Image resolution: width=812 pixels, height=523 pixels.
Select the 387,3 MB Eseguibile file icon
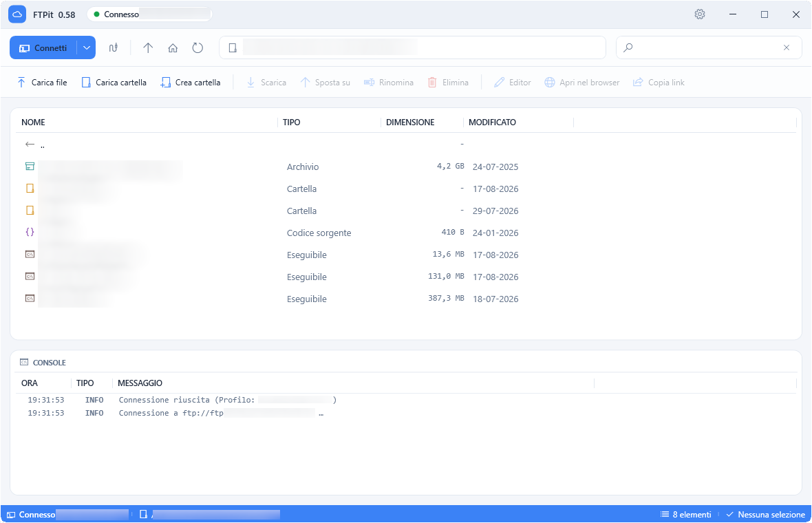30,298
